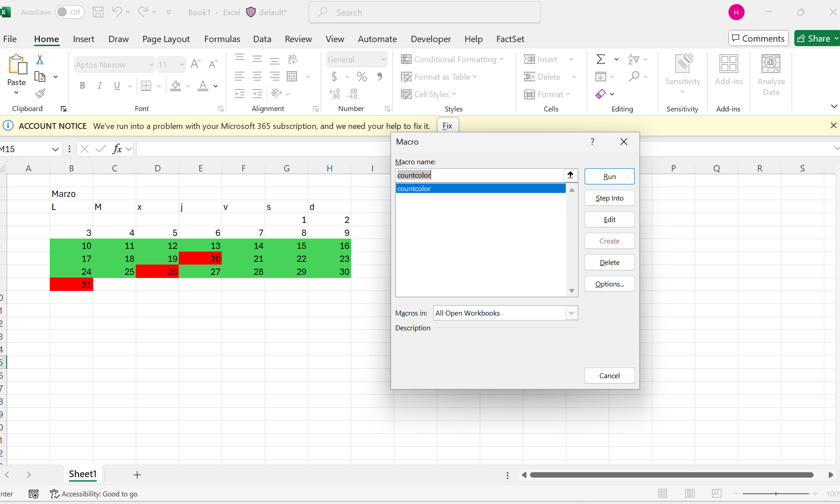Toggle italic formatting
Image resolution: width=840 pixels, height=504 pixels.
pyautogui.click(x=99, y=85)
